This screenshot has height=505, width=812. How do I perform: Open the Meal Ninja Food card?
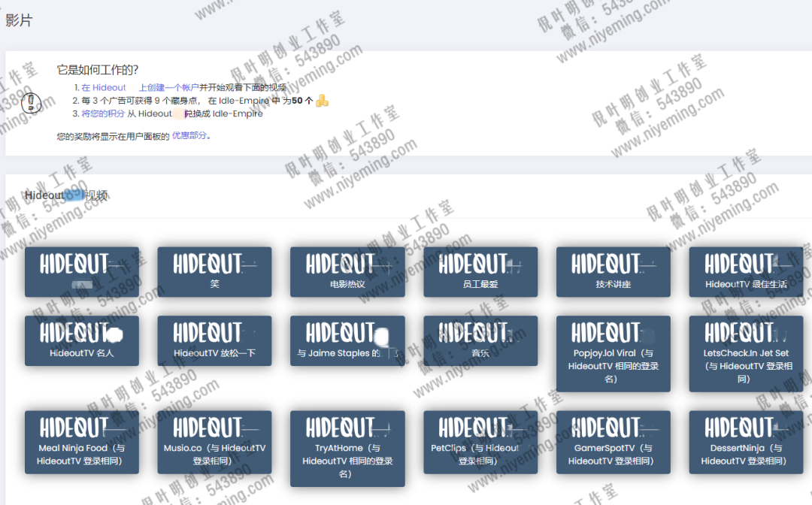tap(82, 442)
